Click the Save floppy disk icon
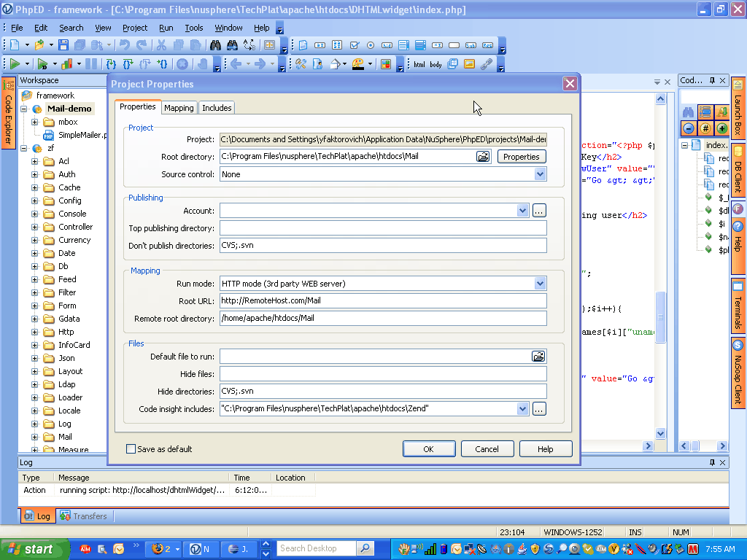 click(63, 45)
